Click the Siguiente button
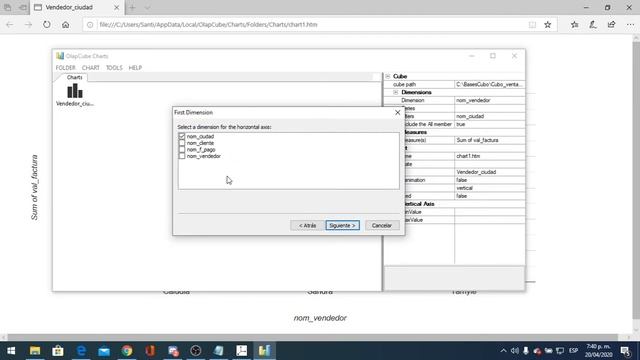The height and width of the screenshot is (360, 640). pyautogui.click(x=342, y=225)
